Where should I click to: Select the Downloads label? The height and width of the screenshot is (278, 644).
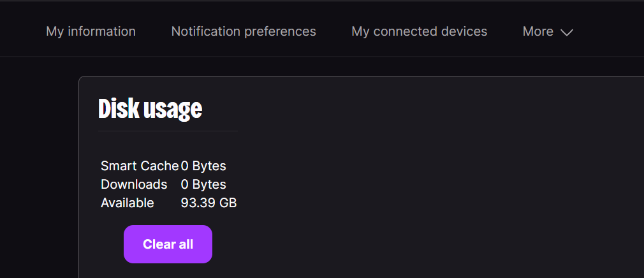(x=134, y=184)
